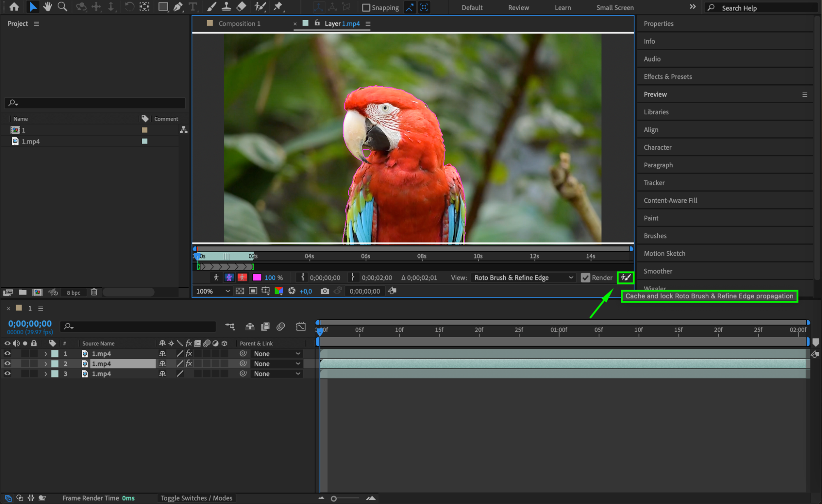The height and width of the screenshot is (504, 822).
Task: Hide layer 3 with eye icon
Action: (7, 374)
